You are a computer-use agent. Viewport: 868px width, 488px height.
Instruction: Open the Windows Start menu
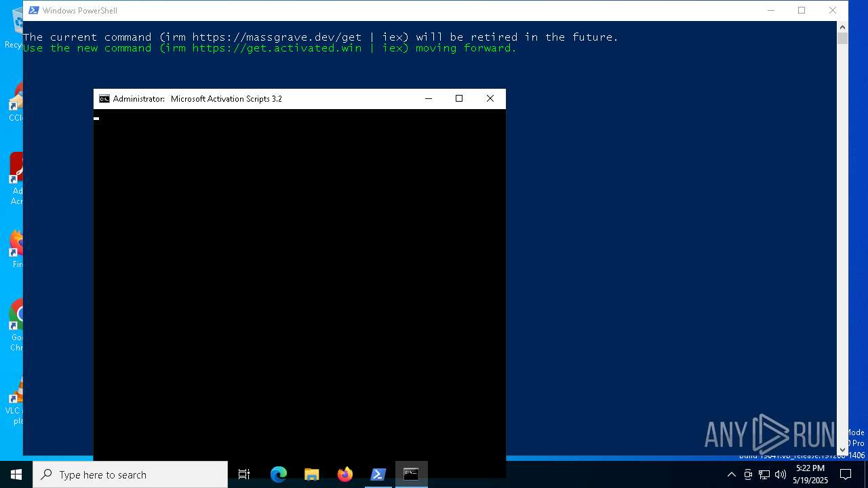pos(16,474)
